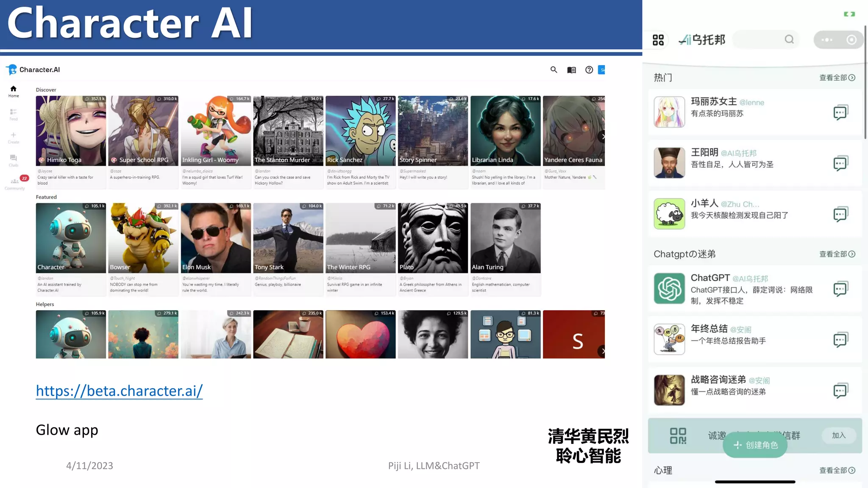Screen dimensions: 868x488
Task: Open chat icon for ChatGPT entry
Action: click(x=840, y=289)
